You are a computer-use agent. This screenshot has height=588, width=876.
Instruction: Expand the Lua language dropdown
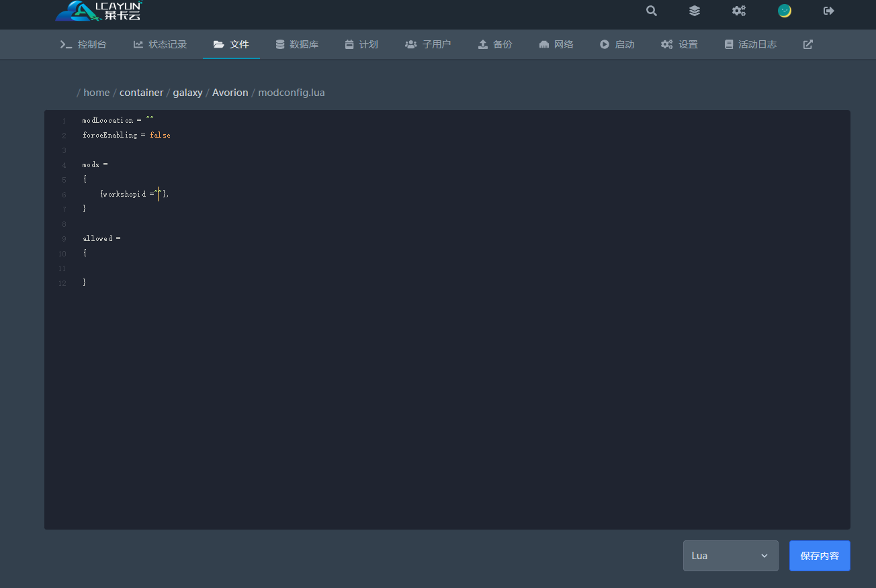coord(730,556)
